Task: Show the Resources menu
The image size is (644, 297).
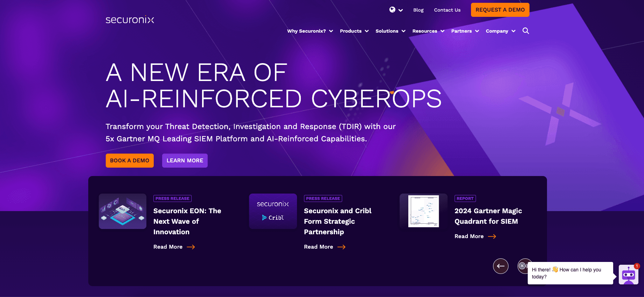Action: pos(428,31)
